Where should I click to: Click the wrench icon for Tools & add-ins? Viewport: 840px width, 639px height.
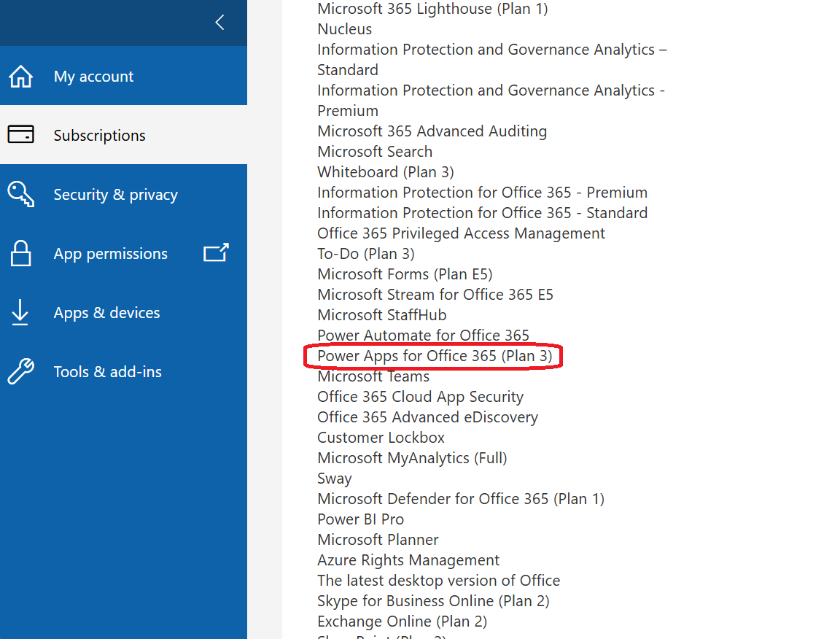pyautogui.click(x=21, y=371)
